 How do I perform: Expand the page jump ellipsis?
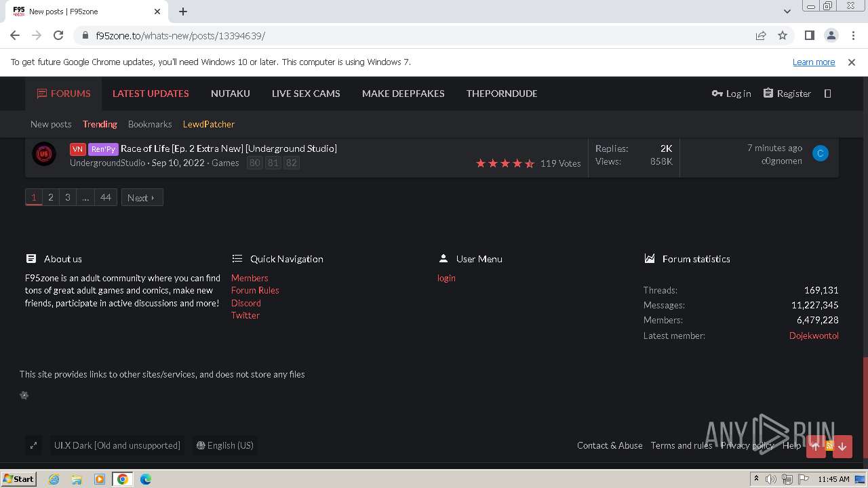pyautogui.click(x=85, y=197)
